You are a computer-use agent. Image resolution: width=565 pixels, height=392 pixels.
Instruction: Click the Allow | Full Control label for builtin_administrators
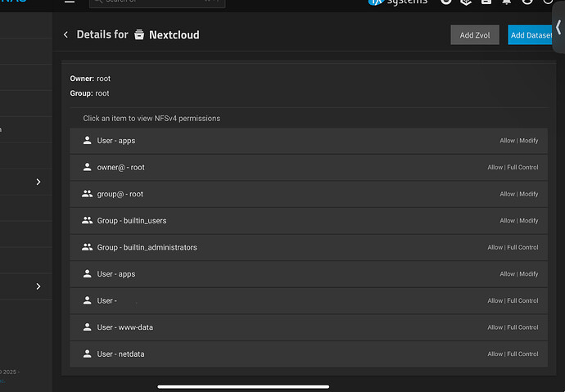[513, 247]
